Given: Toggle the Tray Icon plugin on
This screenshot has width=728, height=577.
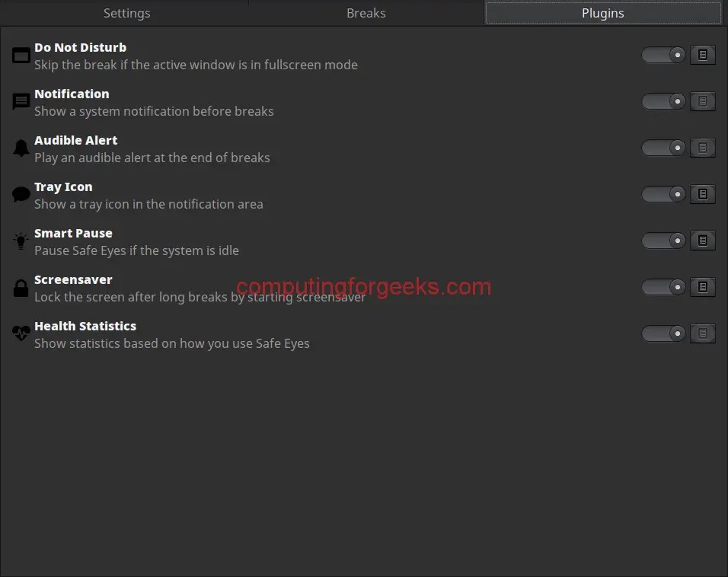Looking at the screenshot, I should tap(662, 194).
